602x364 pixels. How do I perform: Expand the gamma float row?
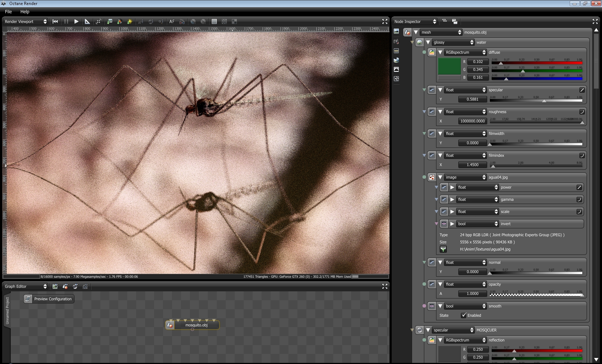[x=452, y=199]
